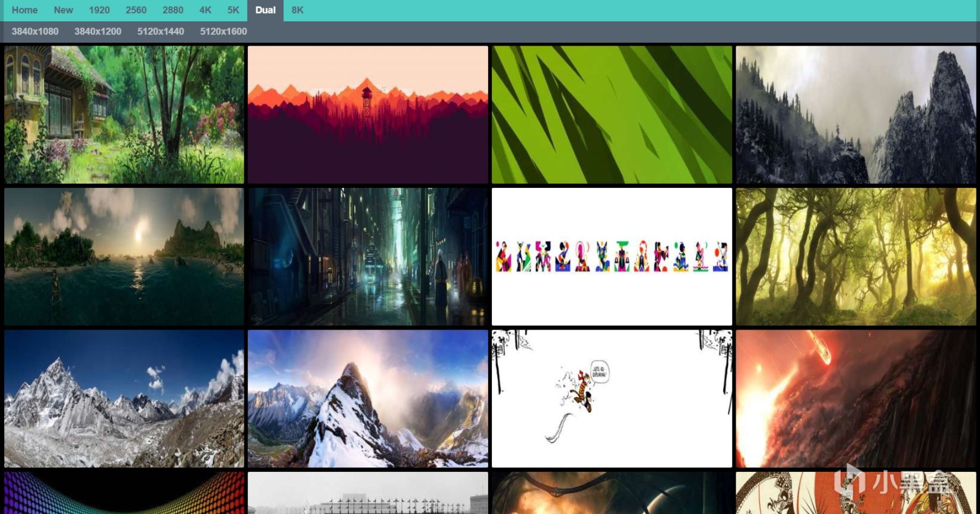980x514 pixels.
Task: Filter by 3840x1080 resolution
Action: tap(35, 31)
